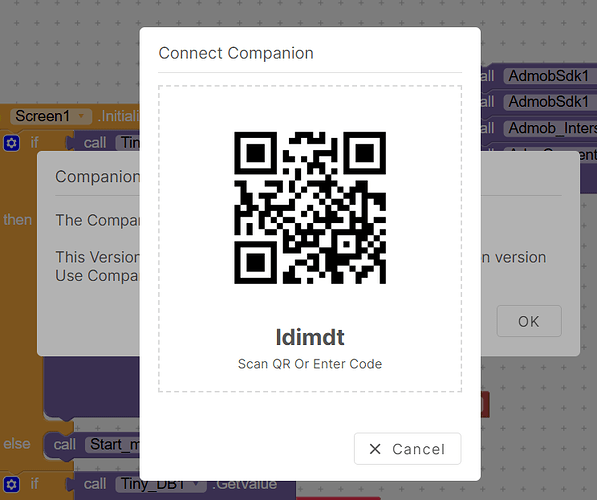Expand the Tiny_DB1 dropdown arrow at the bottom

tap(196, 484)
